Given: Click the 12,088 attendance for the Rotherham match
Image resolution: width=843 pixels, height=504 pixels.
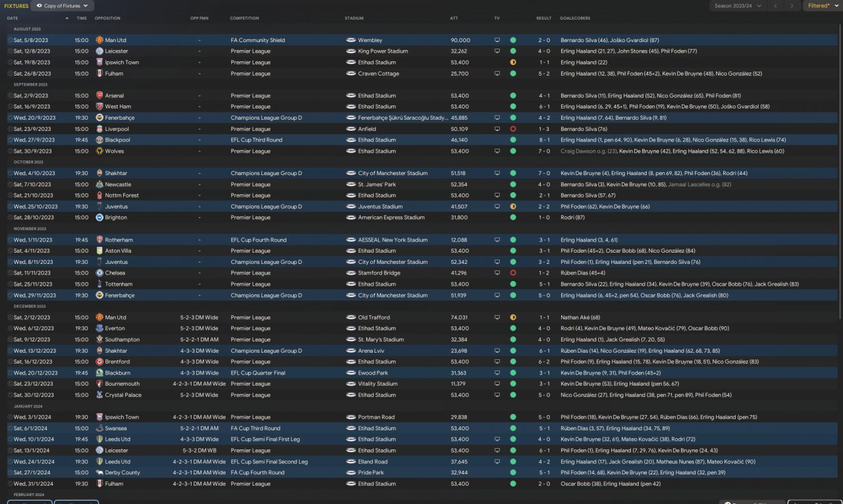Looking at the screenshot, I should click(x=459, y=240).
